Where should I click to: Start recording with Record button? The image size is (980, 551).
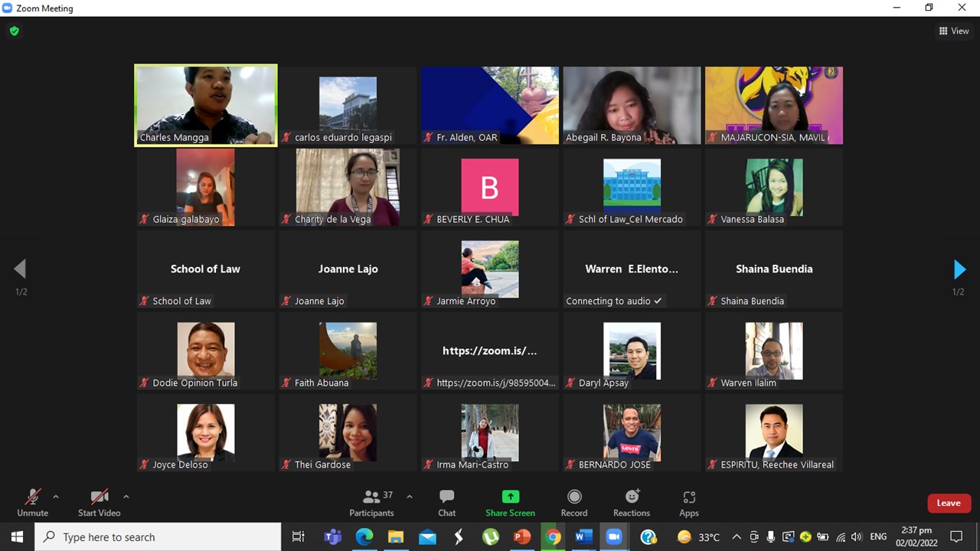tap(573, 503)
